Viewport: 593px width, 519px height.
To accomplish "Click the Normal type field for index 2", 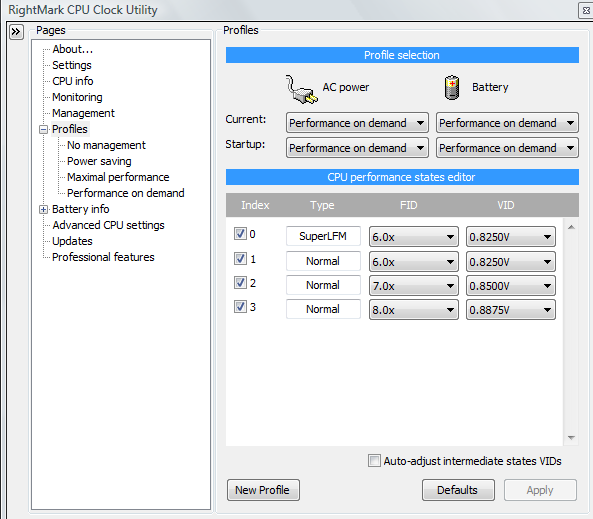I will pos(323,285).
